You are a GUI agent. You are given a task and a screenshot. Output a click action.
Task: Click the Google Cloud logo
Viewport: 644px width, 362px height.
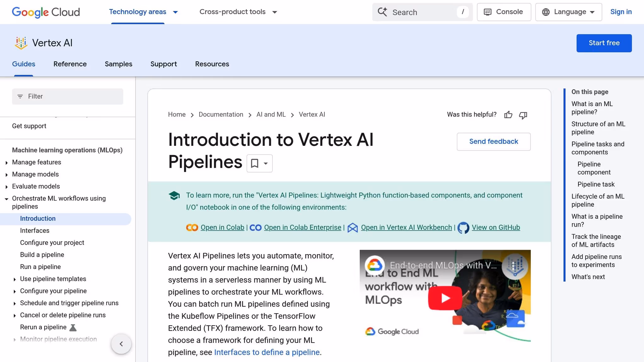click(45, 12)
